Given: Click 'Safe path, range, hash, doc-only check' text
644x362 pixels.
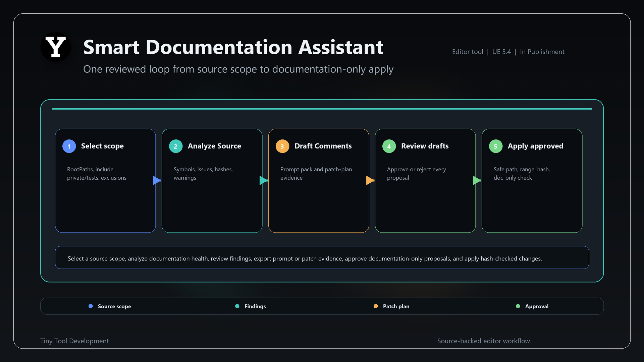Looking at the screenshot, I should pos(522,174).
